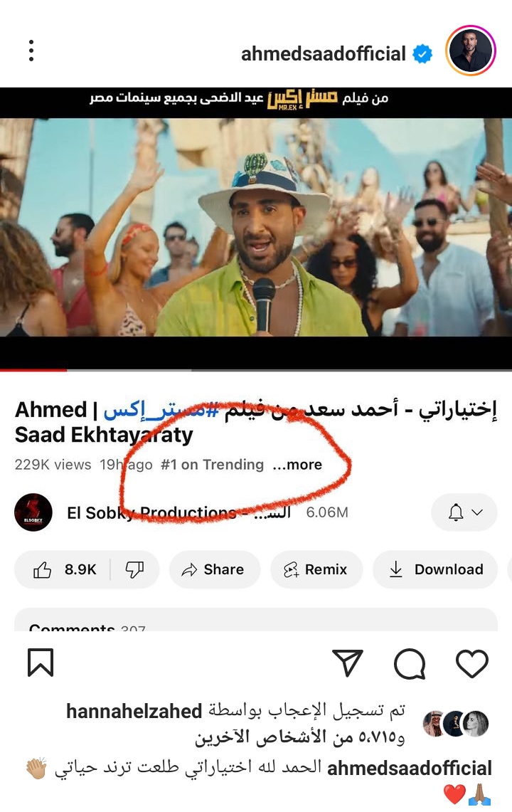Image resolution: width=512 pixels, height=812 pixels.
Task: Click the blue verified badge
Action: tap(422, 54)
